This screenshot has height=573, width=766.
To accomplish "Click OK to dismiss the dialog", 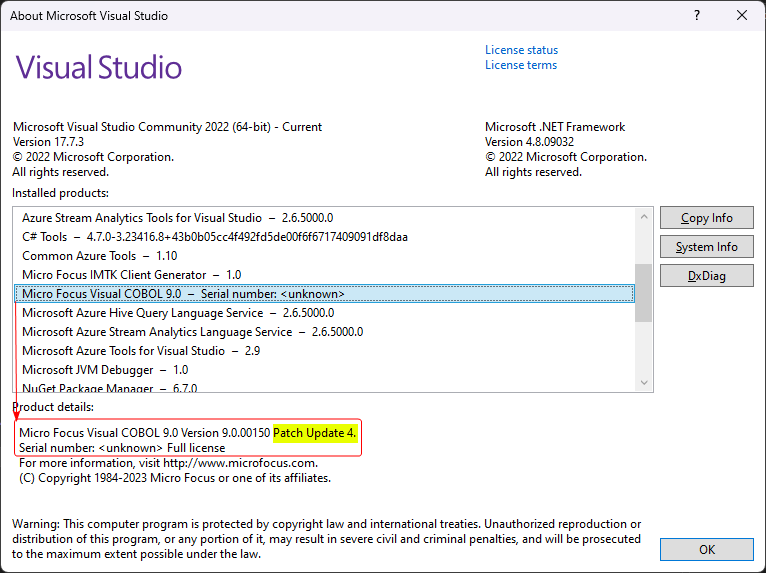I will pos(706,549).
